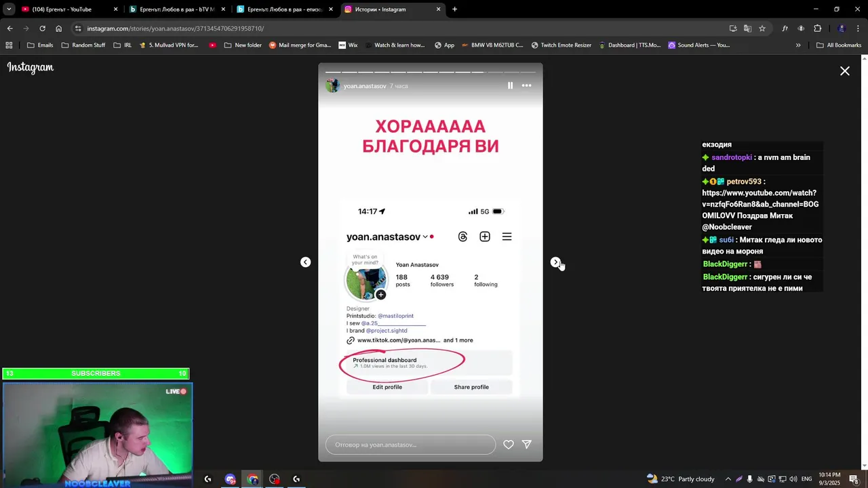Open the BMW V8 M62TUB bookmark
This screenshot has height=488, width=868.
pos(492,45)
